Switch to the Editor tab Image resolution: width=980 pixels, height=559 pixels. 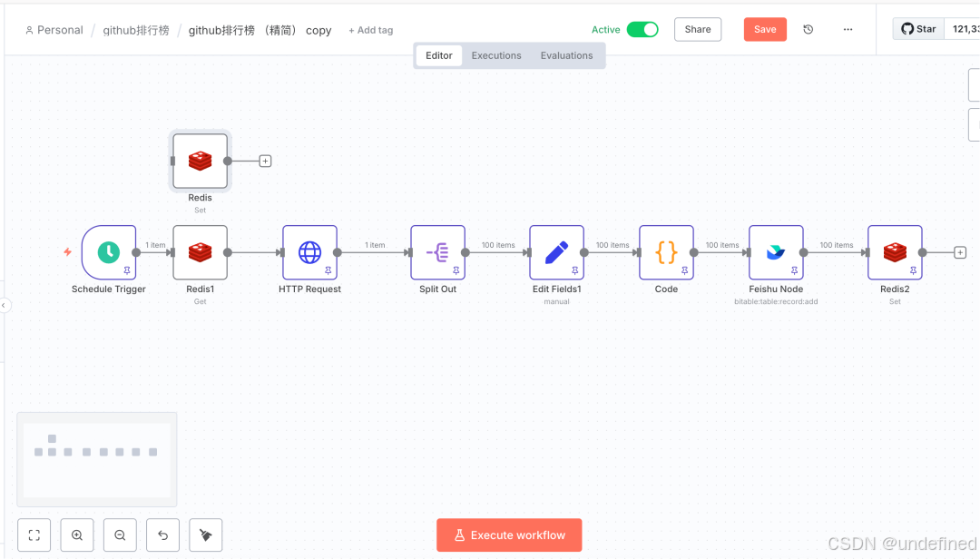coord(439,55)
